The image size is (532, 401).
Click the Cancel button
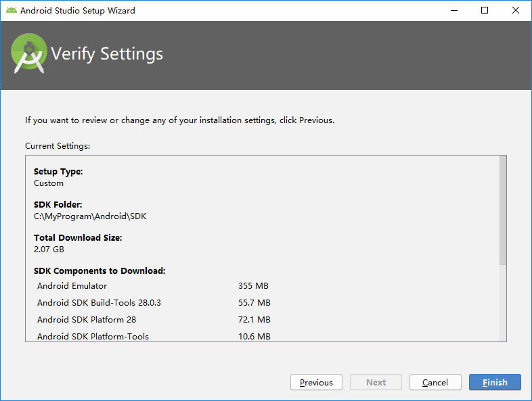point(435,382)
